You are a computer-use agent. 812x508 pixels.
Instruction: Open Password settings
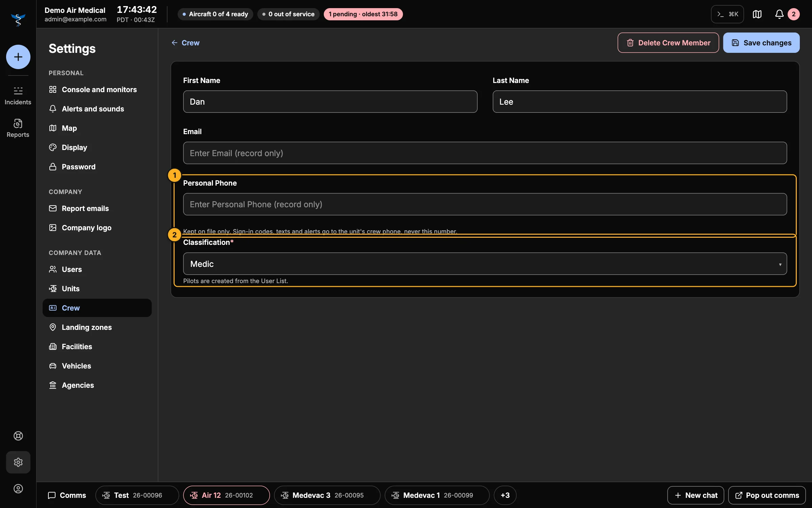97,167
